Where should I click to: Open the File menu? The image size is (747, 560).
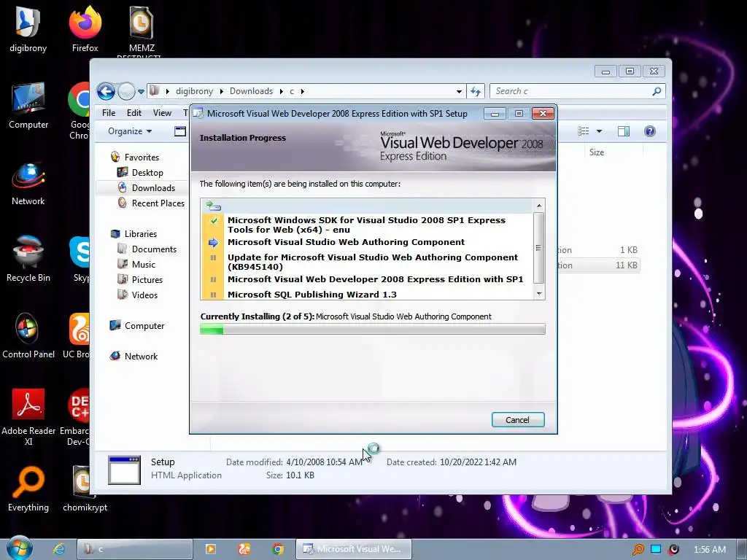(109, 113)
